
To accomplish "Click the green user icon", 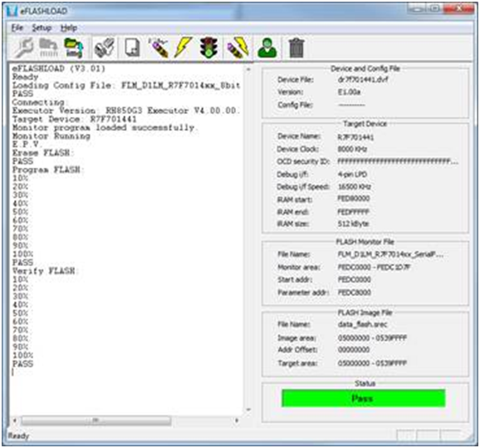I will (267, 47).
